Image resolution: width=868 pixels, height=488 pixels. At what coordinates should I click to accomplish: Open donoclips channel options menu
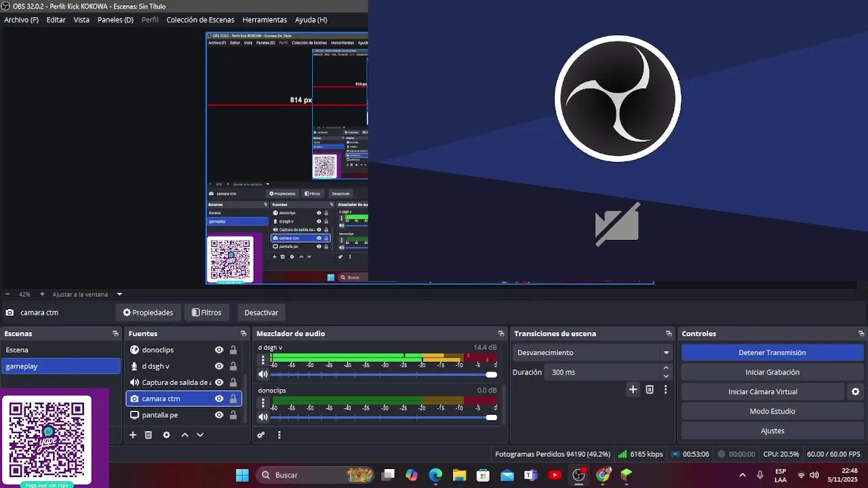pyautogui.click(x=263, y=403)
